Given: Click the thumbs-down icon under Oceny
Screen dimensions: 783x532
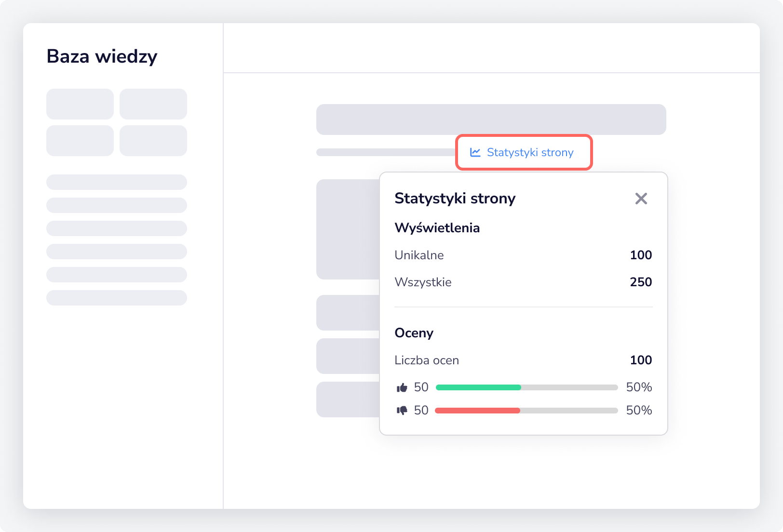Looking at the screenshot, I should (x=402, y=411).
